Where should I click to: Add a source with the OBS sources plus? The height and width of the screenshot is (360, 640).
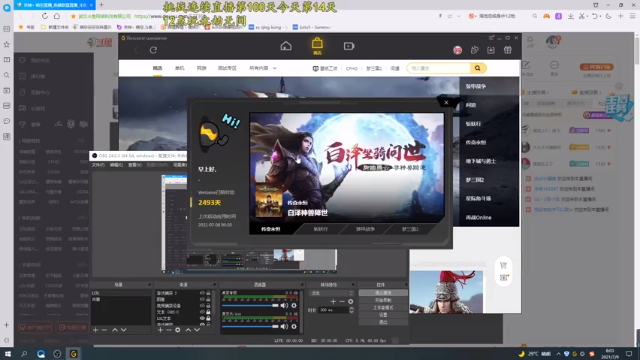pyautogui.click(x=160, y=330)
